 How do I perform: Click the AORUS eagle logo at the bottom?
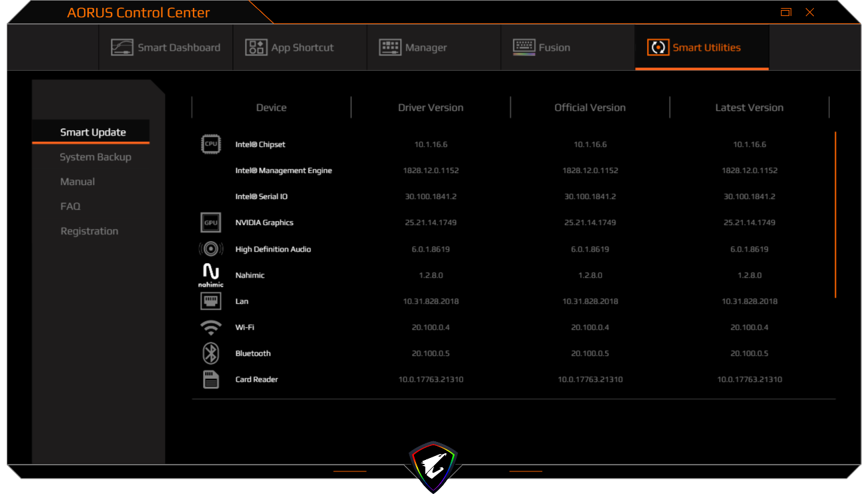[433, 466]
